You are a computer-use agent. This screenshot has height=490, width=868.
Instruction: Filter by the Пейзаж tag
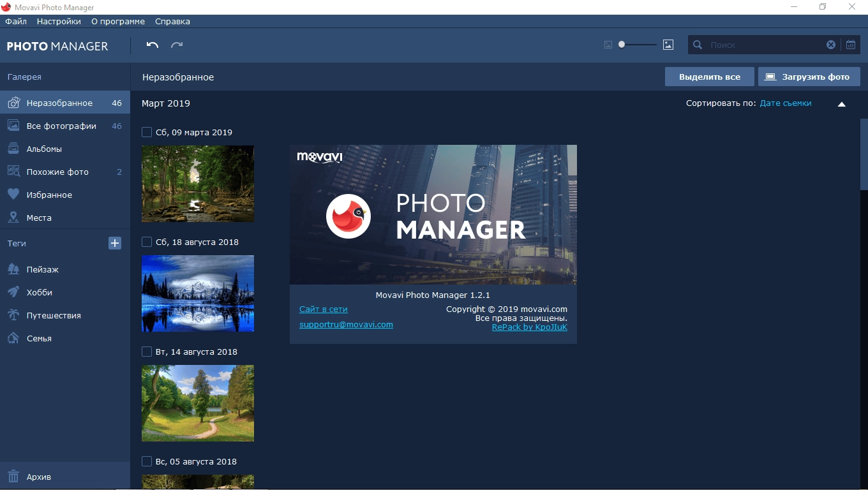click(x=65, y=269)
